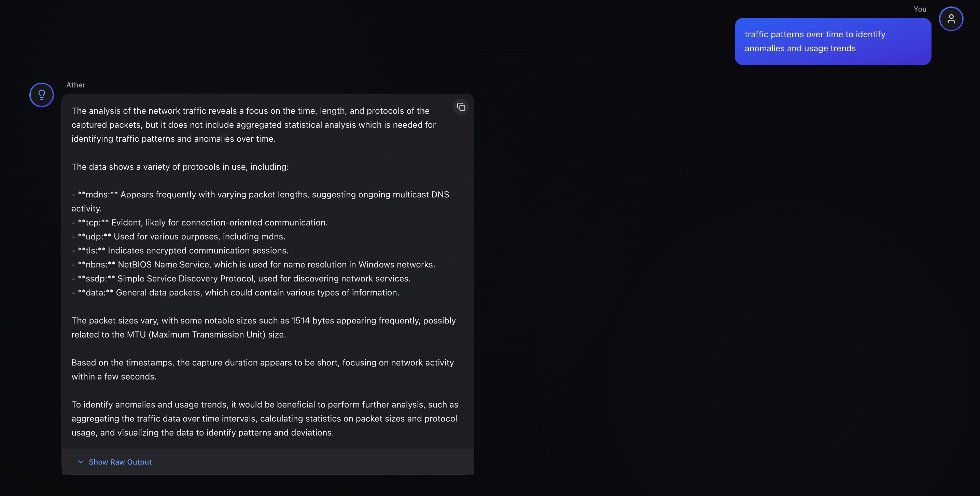Click the first paragraph of the analysis text
Screen dimensions: 980x496
tap(253, 124)
